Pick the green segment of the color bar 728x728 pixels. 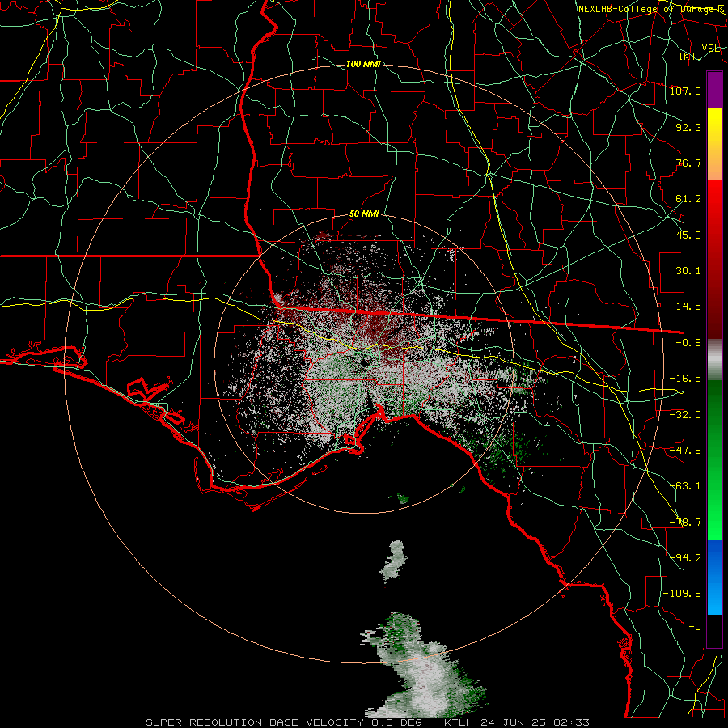pos(714,459)
